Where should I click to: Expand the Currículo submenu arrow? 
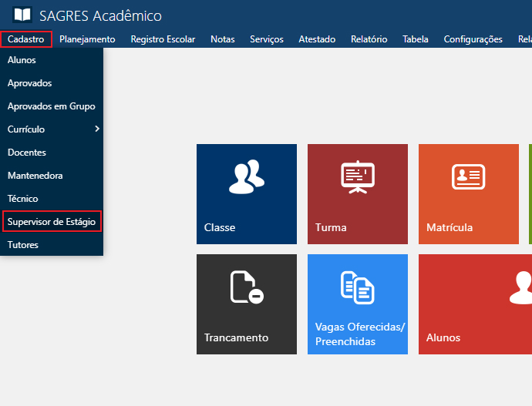click(96, 129)
